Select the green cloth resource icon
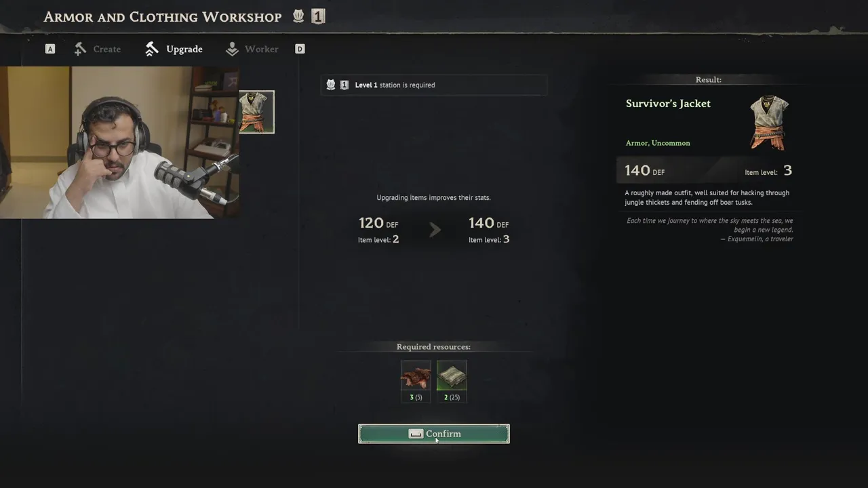This screenshot has height=488, width=868. pos(452,376)
